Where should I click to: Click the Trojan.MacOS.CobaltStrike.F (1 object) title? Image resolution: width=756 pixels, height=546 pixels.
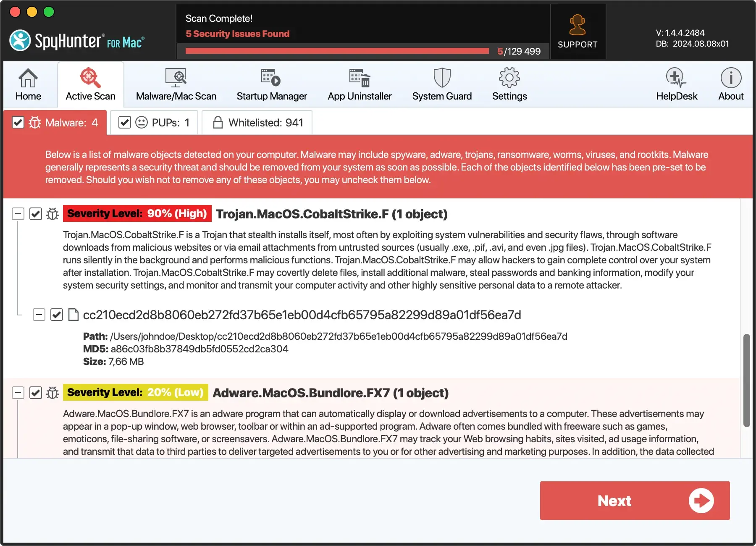tap(332, 214)
